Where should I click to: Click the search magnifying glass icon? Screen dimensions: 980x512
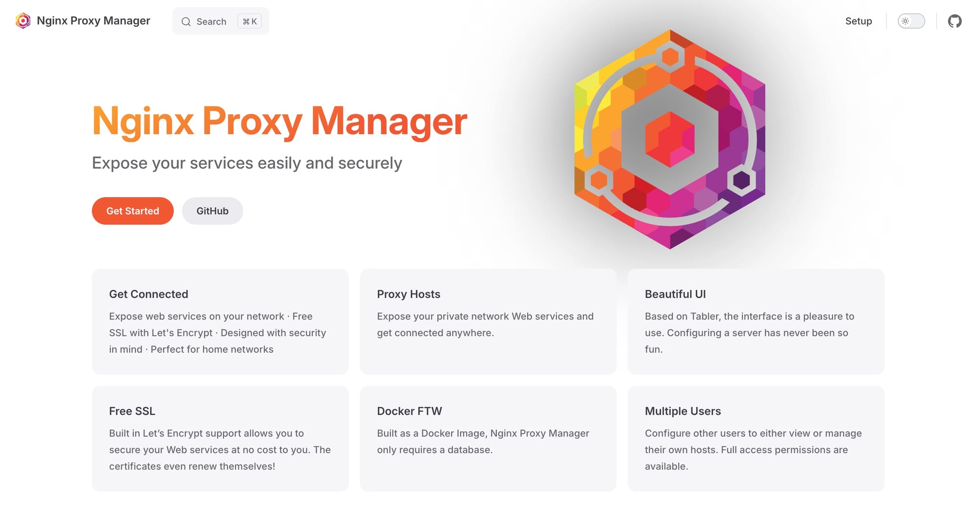[186, 22]
